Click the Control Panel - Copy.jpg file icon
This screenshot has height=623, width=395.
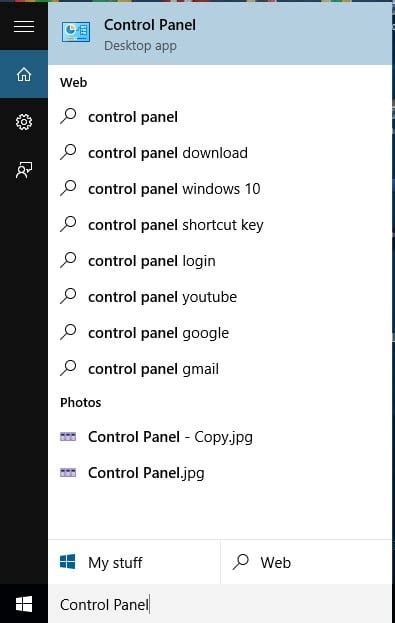click(68, 437)
